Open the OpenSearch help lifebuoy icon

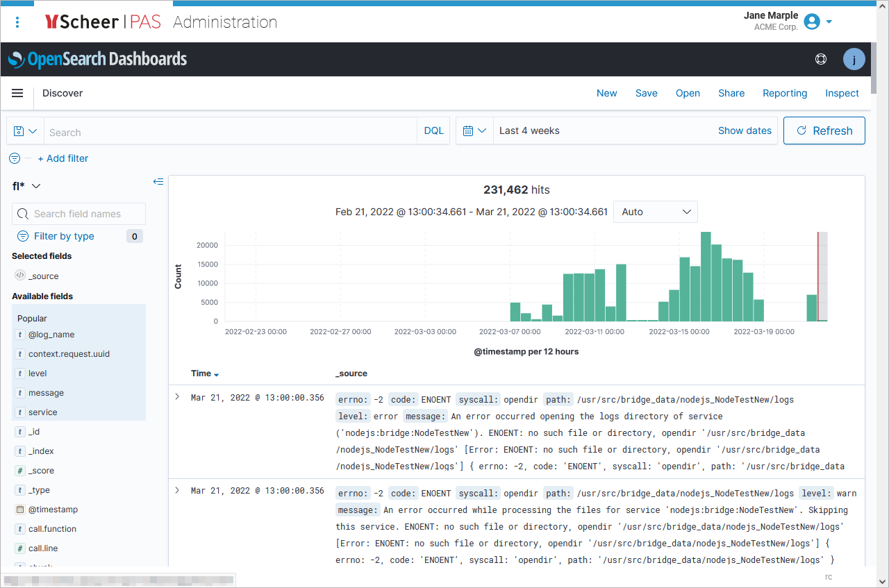coord(820,60)
